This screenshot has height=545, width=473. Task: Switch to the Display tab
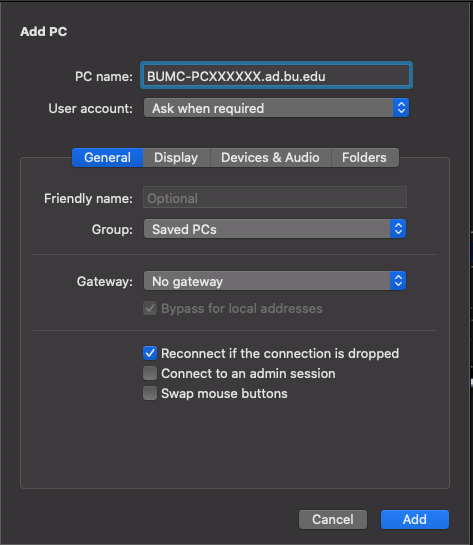pyautogui.click(x=176, y=157)
